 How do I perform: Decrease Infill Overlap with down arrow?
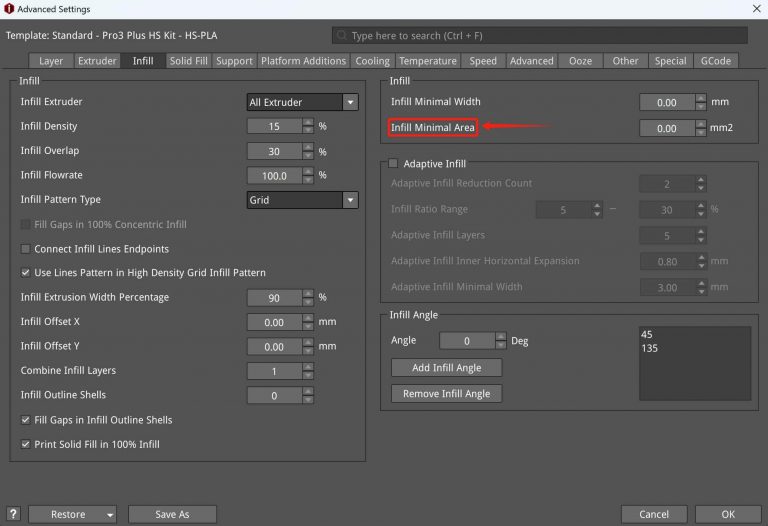point(309,156)
